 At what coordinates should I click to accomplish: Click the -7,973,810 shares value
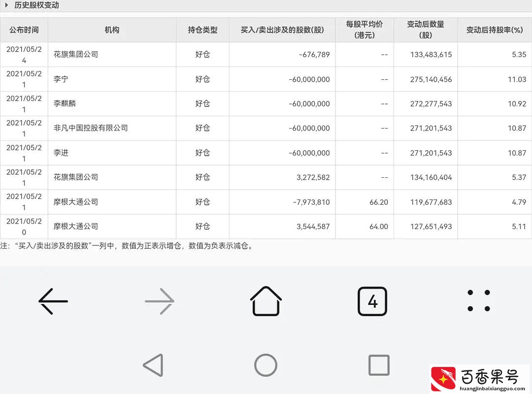311,202
